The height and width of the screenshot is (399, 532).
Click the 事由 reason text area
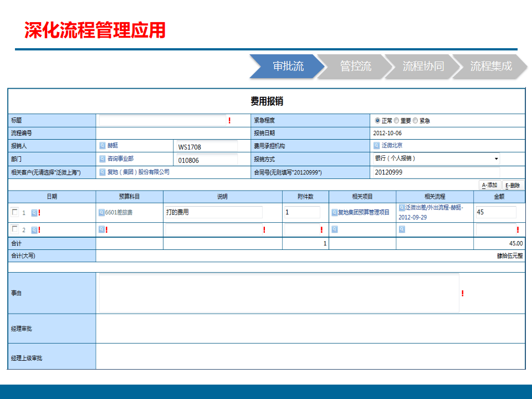tap(279, 293)
